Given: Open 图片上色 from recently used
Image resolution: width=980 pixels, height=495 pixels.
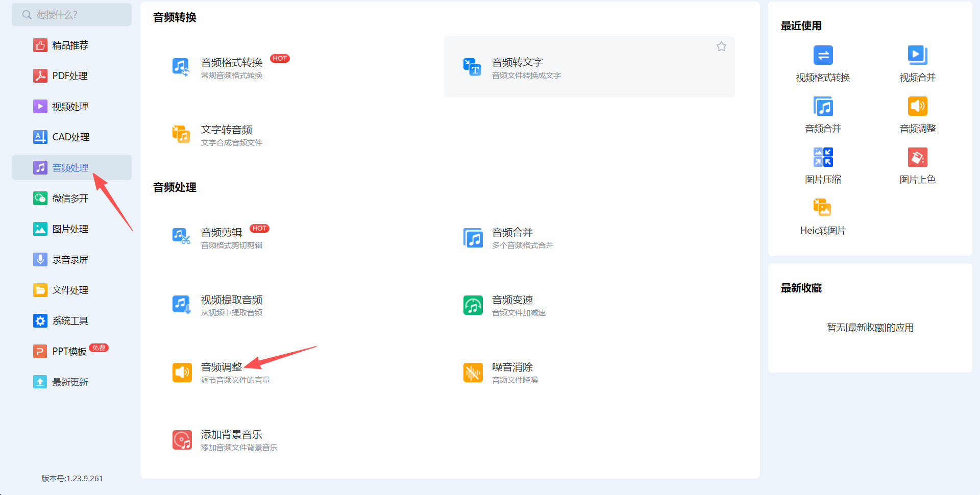Looking at the screenshot, I should (x=917, y=164).
